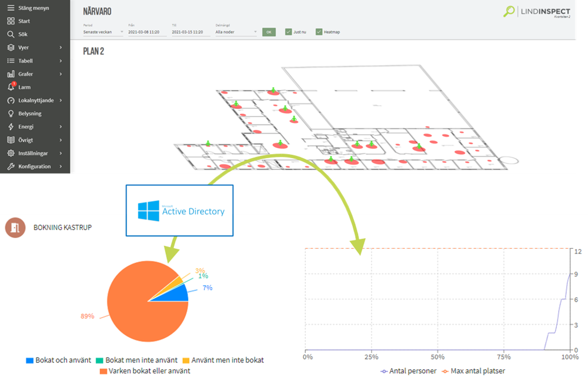Open the Delmängd dropdown Alla noder
This screenshot has width=588, height=387.
236,32
